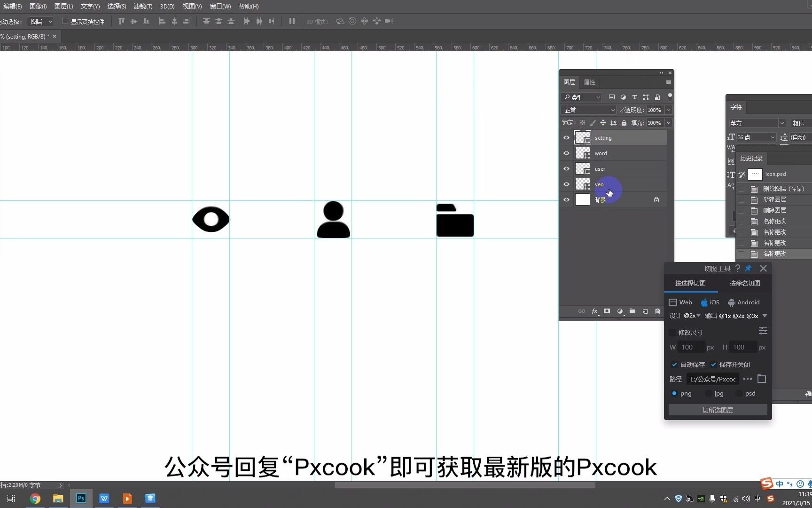812x508 pixels.
Task: Switch to 属性 tab
Action: coord(589,82)
